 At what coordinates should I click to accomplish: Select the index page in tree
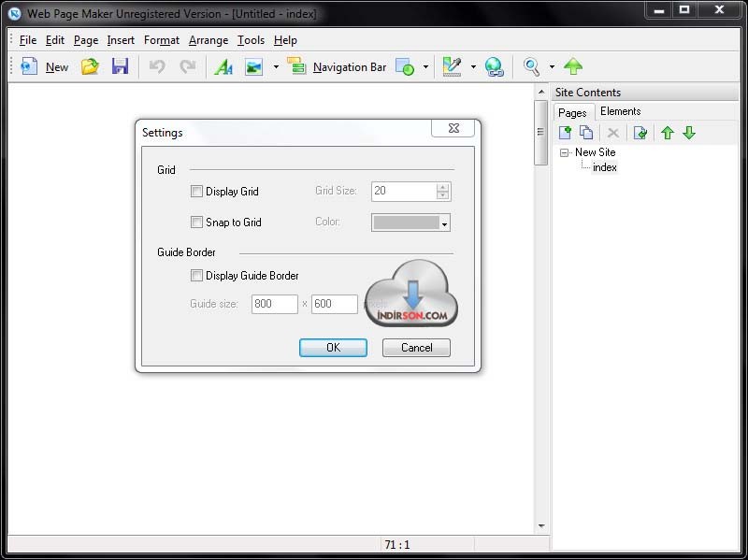click(604, 167)
